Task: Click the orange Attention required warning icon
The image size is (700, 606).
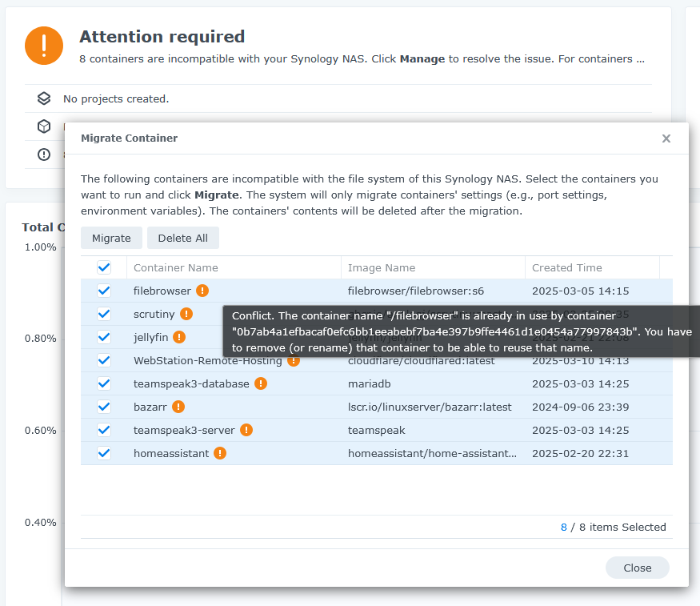Action: tap(44, 46)
